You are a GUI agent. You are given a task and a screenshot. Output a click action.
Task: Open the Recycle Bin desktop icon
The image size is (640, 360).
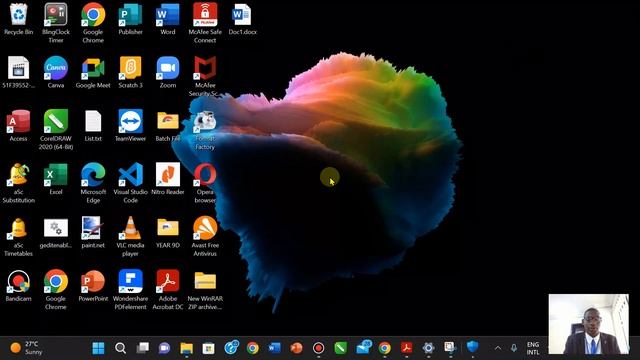18,20
